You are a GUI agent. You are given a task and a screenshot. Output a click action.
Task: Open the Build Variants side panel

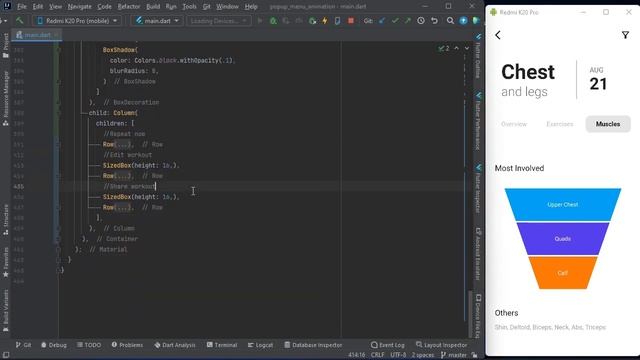[6, 310]
